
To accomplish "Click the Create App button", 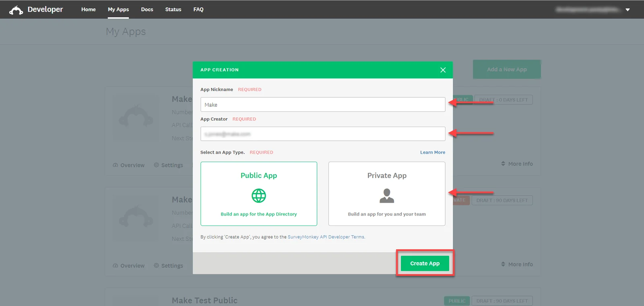I will coord(425,263).
